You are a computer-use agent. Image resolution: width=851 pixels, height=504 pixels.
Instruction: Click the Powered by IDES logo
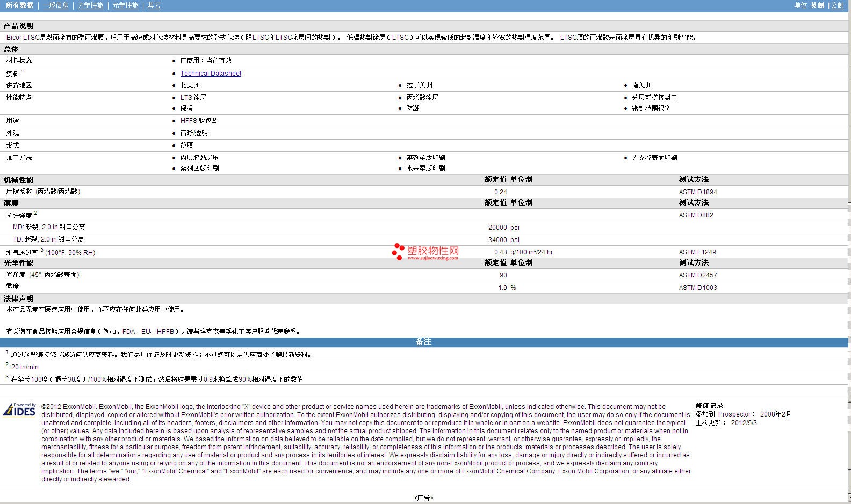pos(19,410)
